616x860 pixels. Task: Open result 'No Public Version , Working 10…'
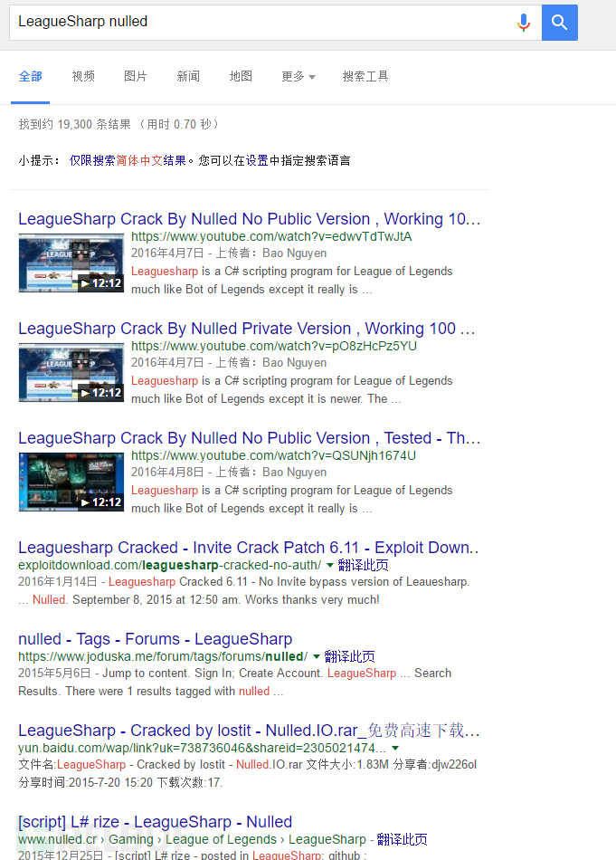(250, 219)
